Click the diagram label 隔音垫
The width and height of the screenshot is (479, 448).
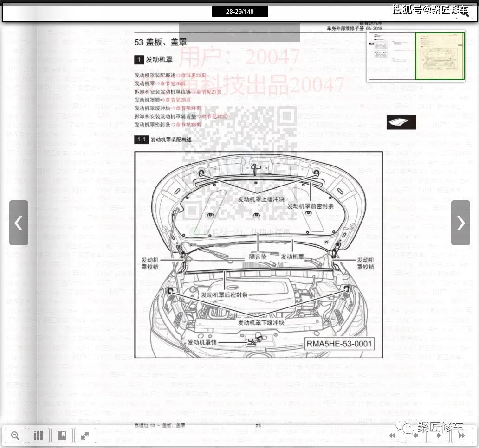click(x=258, y=256)
